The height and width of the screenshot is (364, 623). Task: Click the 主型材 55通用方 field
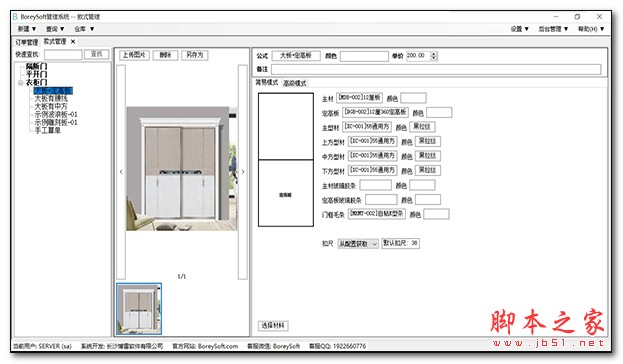click(x=367, y=127)
